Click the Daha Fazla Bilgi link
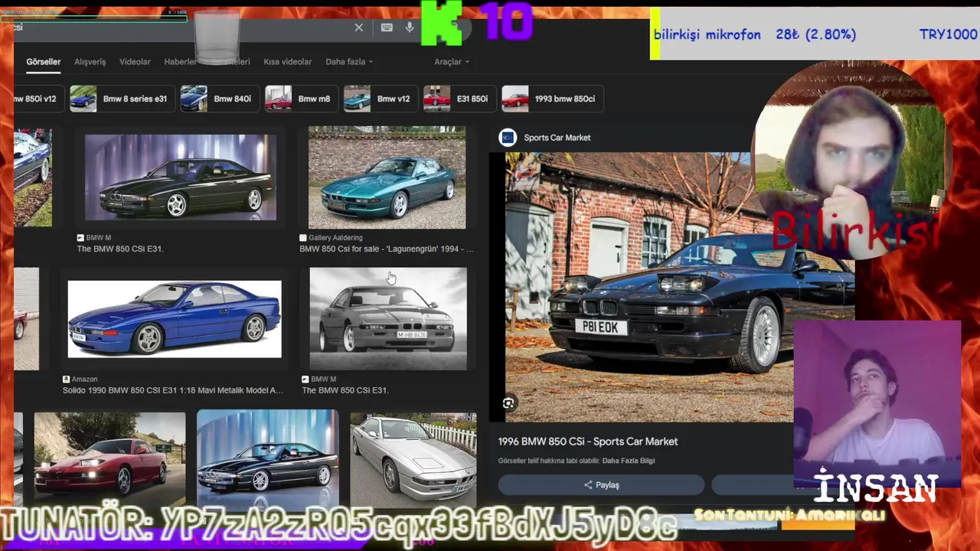This screenshot has height=551, width=980. (629, 461)
